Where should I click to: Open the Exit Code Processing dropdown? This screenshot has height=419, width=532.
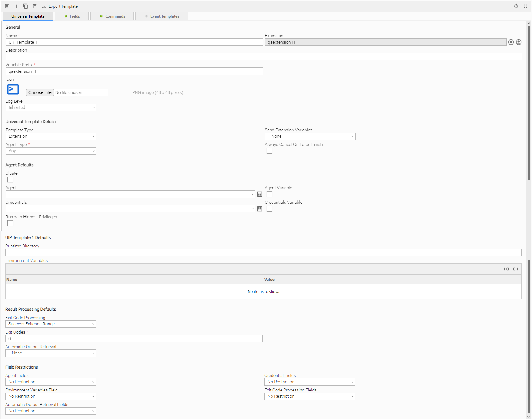(x=51, y=324)
